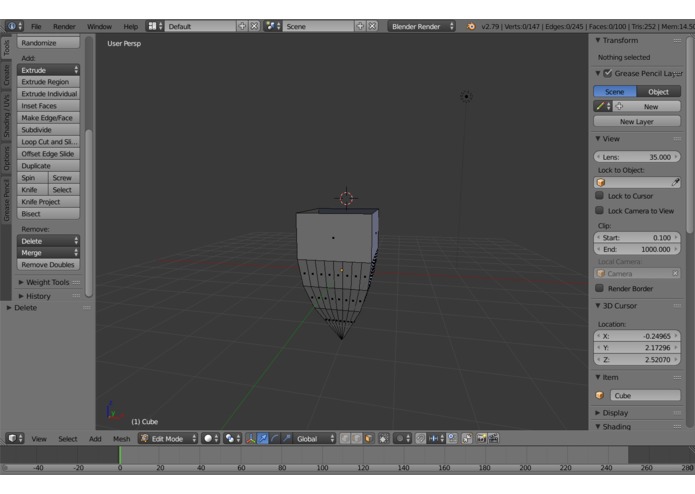Click the New Layer button
Viewport: 695px width, 494px height.
click(x=637, y=121)
